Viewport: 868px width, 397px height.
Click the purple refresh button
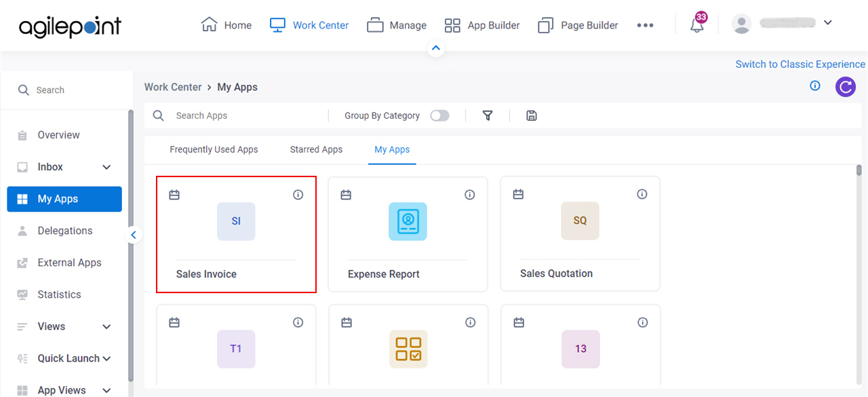[x=845, y=87]
